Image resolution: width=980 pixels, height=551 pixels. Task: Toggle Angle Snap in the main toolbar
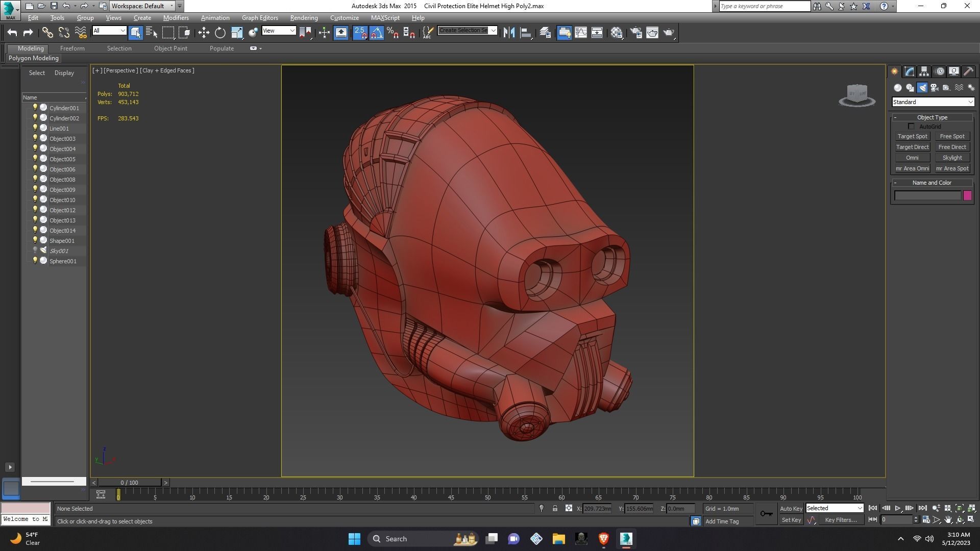(x=376, y=32)
